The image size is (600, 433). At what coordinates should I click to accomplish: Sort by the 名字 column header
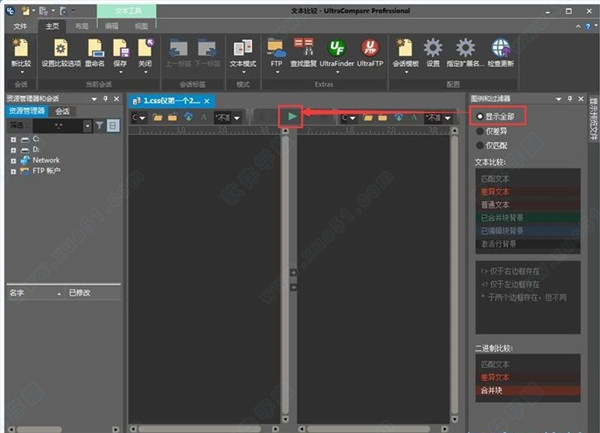(x=34, y=293)
